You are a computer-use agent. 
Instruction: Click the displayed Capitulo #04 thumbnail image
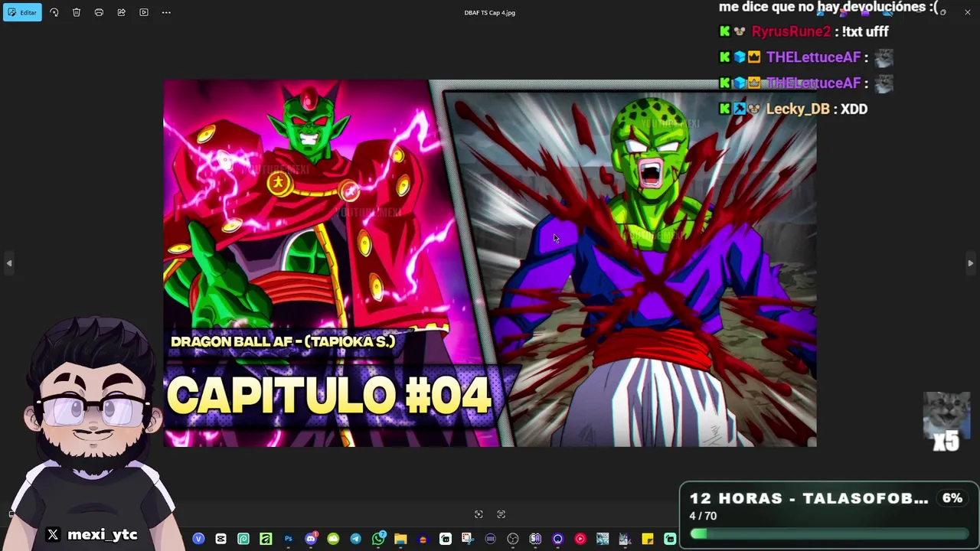tap(490, 263)
